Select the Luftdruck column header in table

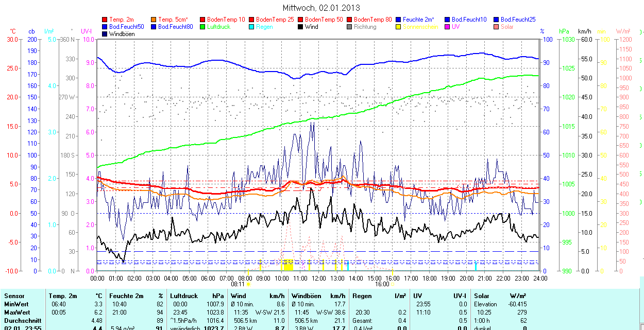pos(183,296)
